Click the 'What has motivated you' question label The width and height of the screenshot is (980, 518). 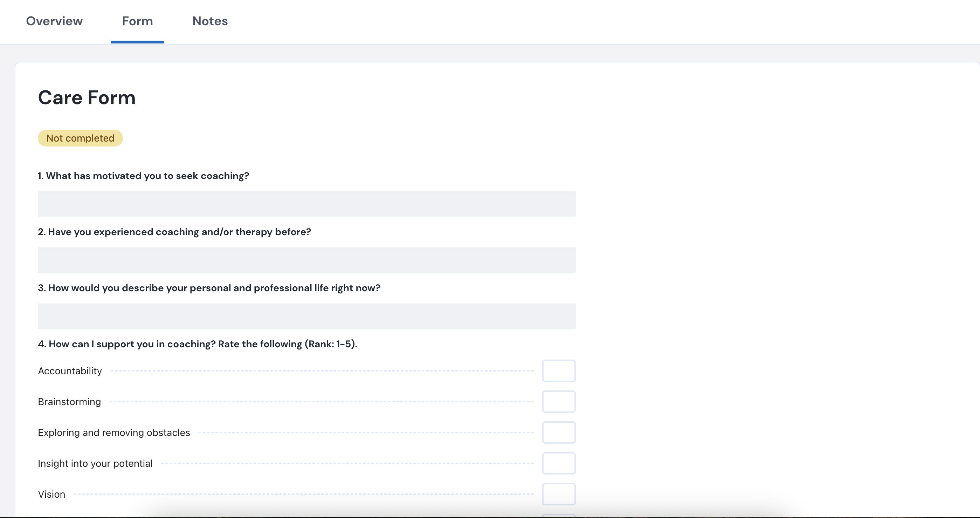tap(143, 176)
